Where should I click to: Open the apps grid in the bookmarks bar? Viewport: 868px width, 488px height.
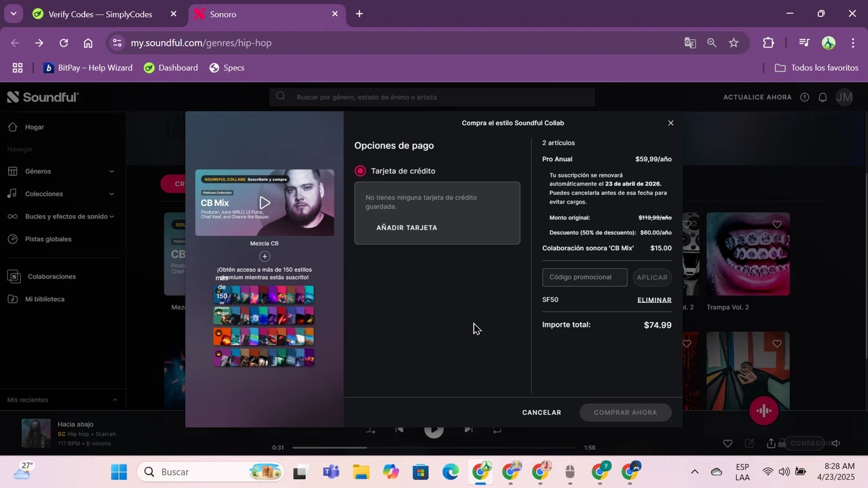click(17, 68)
